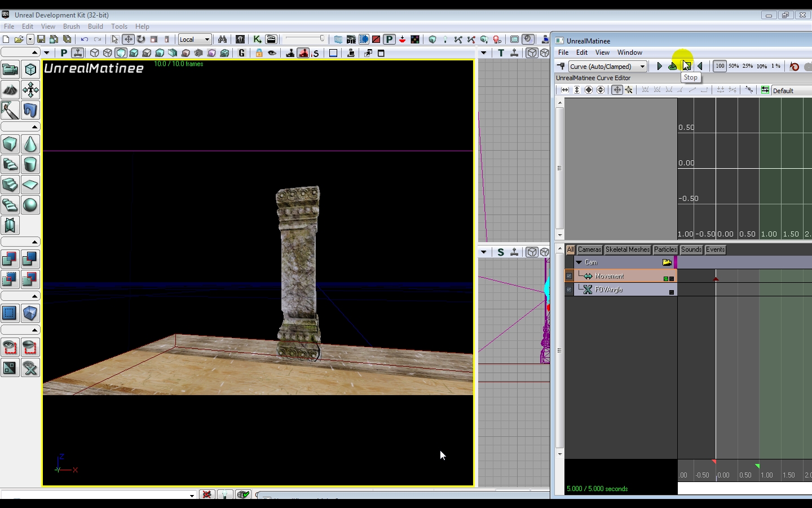Click the red keyframe on Movement track
Image resolution: width=812 pixels, height=508 pixels.
(716, 279)
